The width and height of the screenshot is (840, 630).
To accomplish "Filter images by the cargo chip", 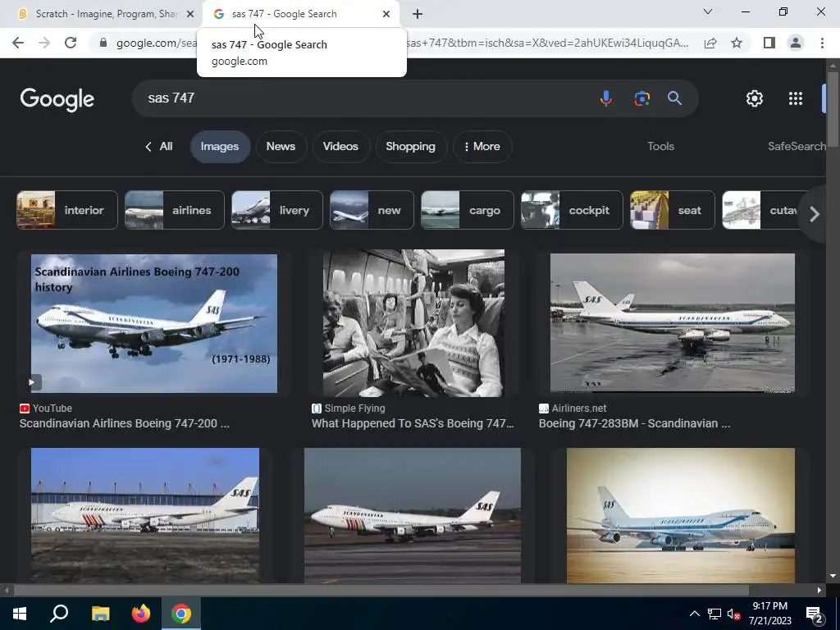I will (x=467, y=210).
